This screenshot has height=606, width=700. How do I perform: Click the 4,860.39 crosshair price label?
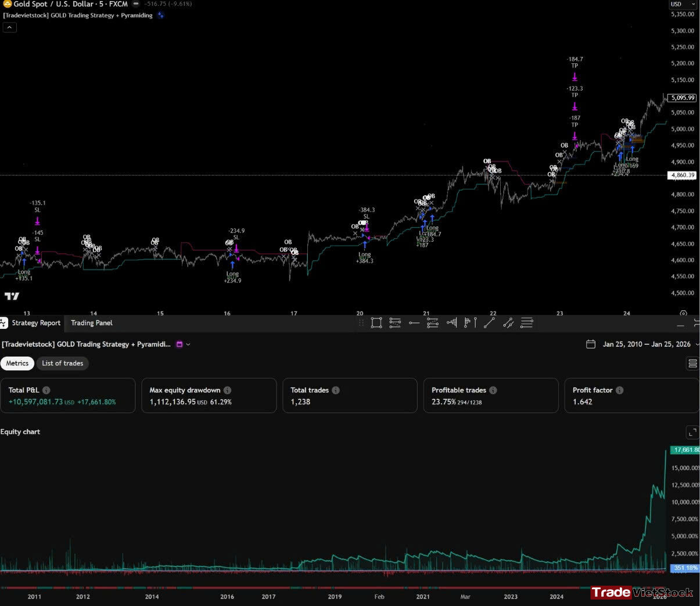point(683,175)
